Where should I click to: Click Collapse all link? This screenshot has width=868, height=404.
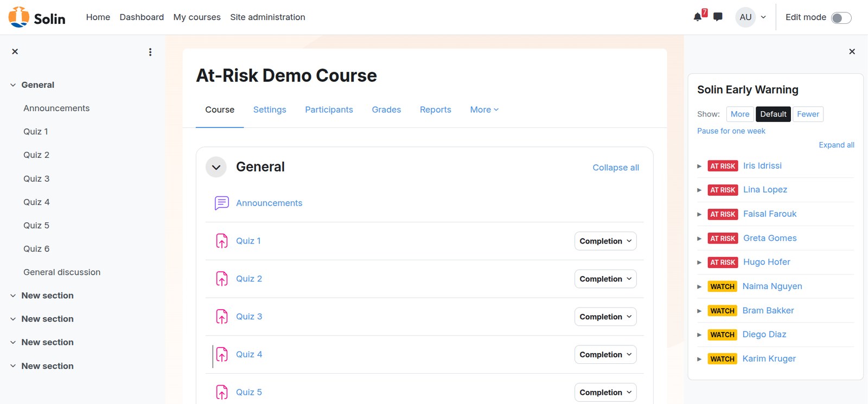tap(616, 168)
